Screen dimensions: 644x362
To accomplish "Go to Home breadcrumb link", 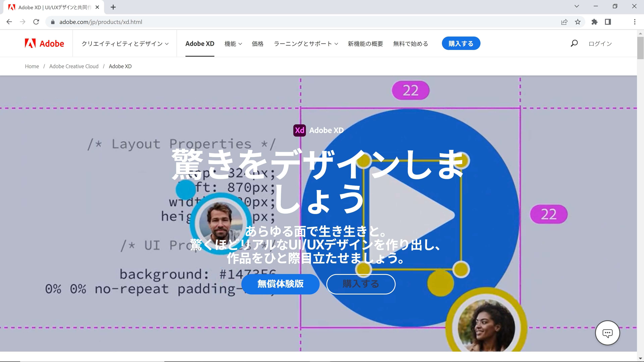I will 32,66.
